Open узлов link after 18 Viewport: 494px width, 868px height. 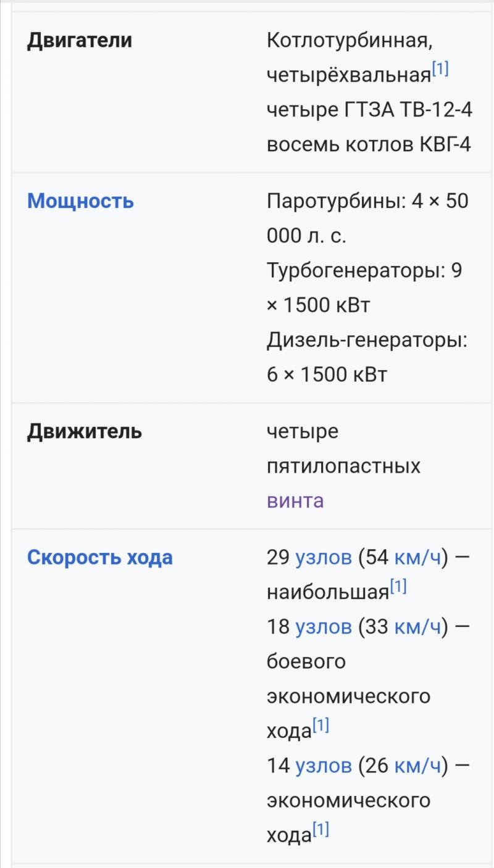click(x=324, y=627)
